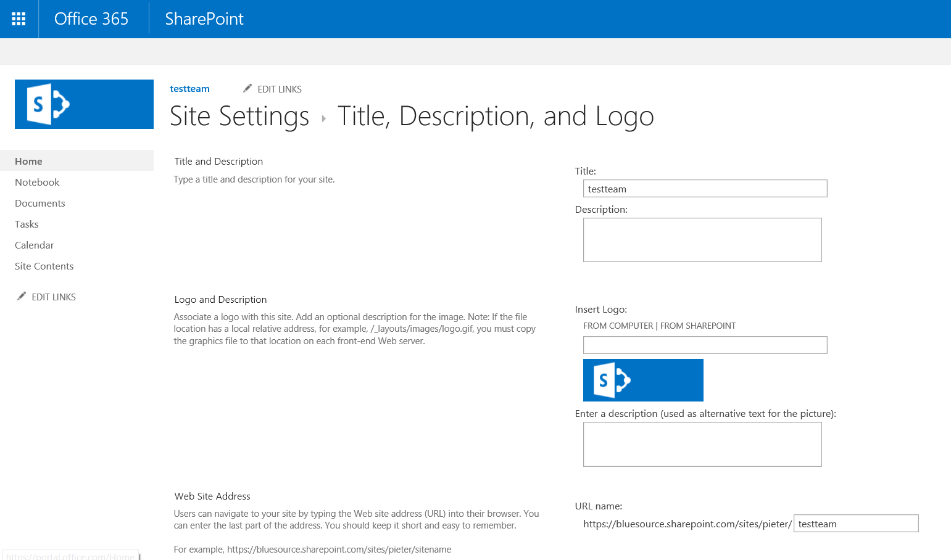Open Documents in the left navigation
The image size is (951, 560).
[x=40, y=204]
